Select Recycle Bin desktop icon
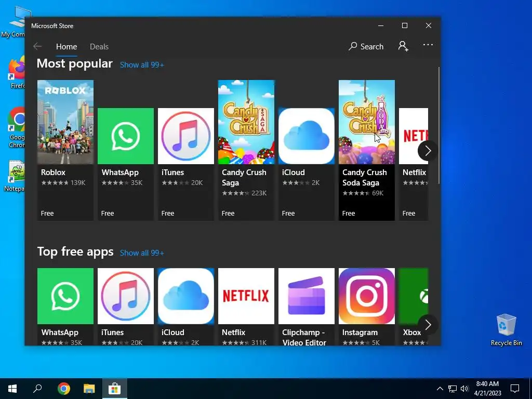 point(506,330)
